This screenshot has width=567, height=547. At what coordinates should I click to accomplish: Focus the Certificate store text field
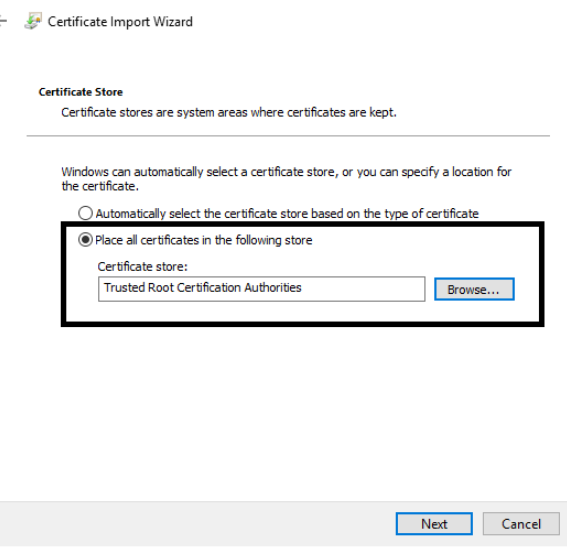click(261, 289)
